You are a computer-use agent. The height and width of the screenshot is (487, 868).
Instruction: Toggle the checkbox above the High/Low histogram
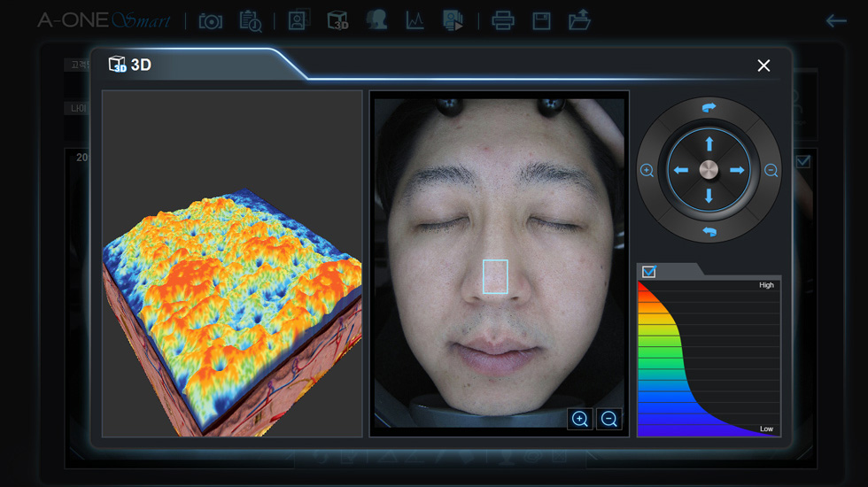coord(649,272)
